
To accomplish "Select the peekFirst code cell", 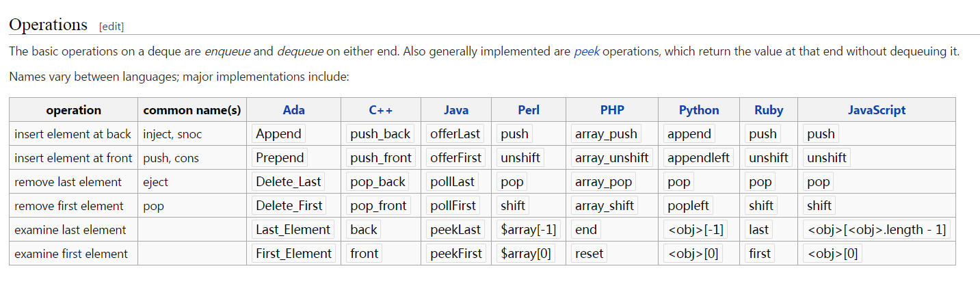I will (455, 253).
